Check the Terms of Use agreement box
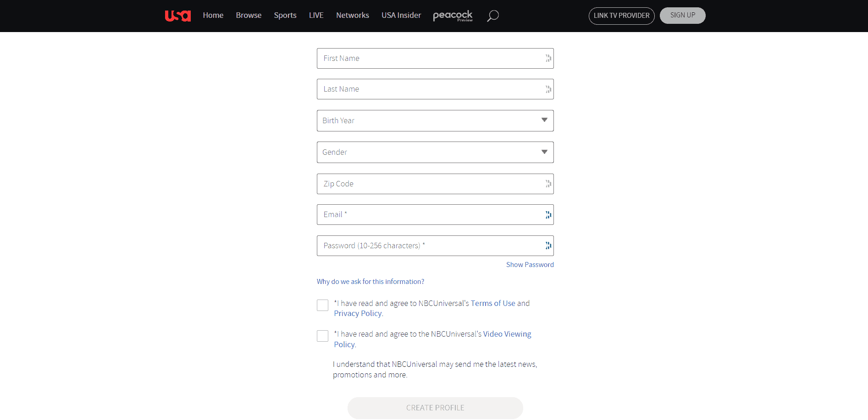The image size is (868, 420). pos(322,305)
